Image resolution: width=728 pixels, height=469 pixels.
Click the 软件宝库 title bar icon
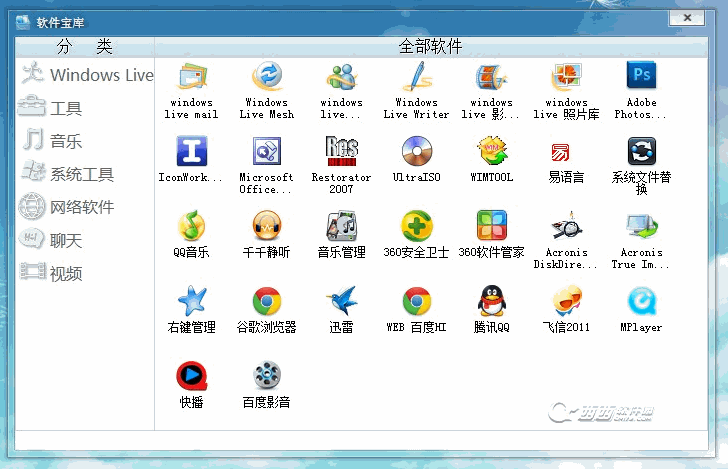click(23, 22)
